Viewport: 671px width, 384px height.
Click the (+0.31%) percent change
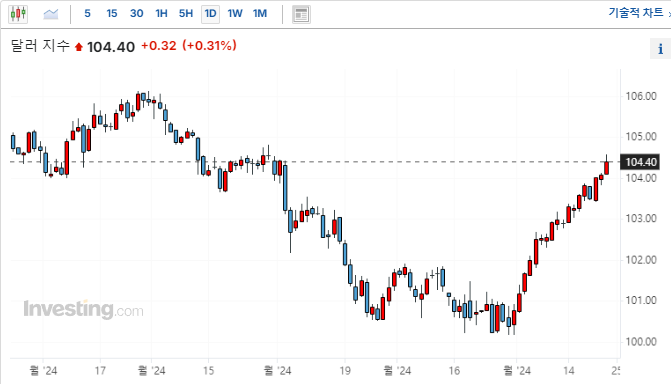pyautogui.click(x=209, y=46)
